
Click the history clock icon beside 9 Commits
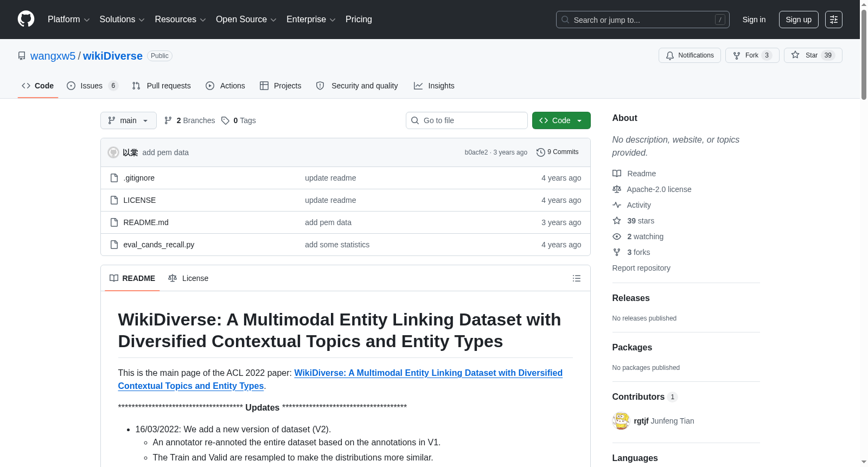click(x=540, y=152)
